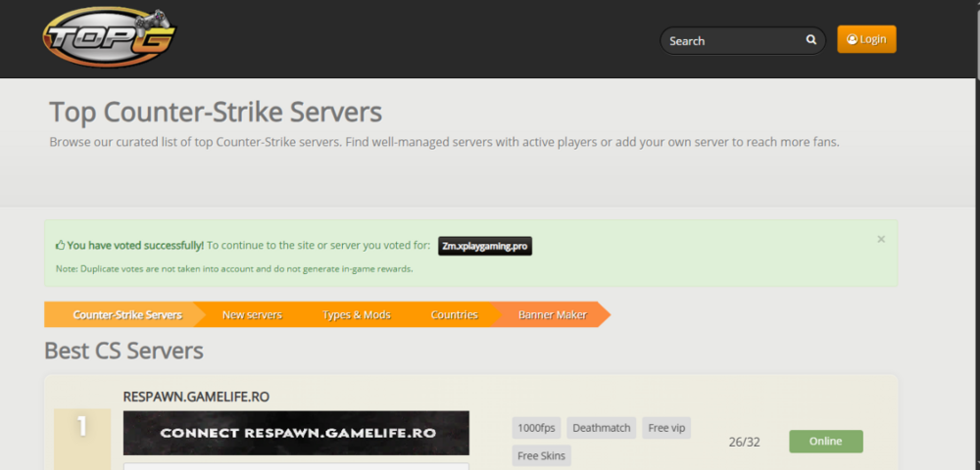Open the Zm.xplaygaming.pro server link
This screenshot has height=470, width=980.
coord(485,247)
